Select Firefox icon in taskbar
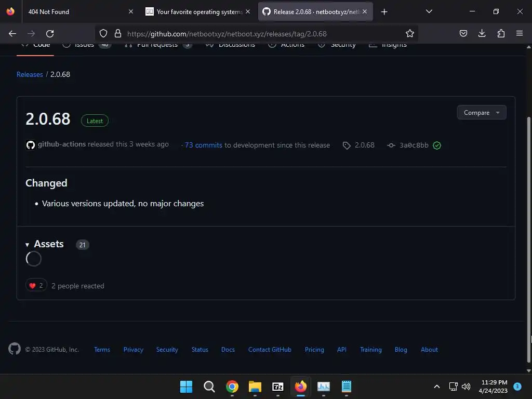Image resolution: width=532 pixels, height=399 pixels. 301,387
